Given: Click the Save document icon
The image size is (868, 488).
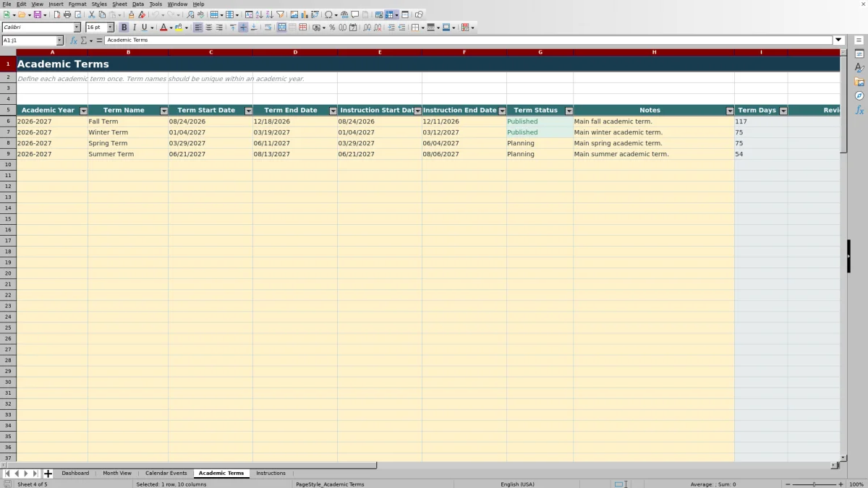Looking at the screenshot, I should (36, 14).
